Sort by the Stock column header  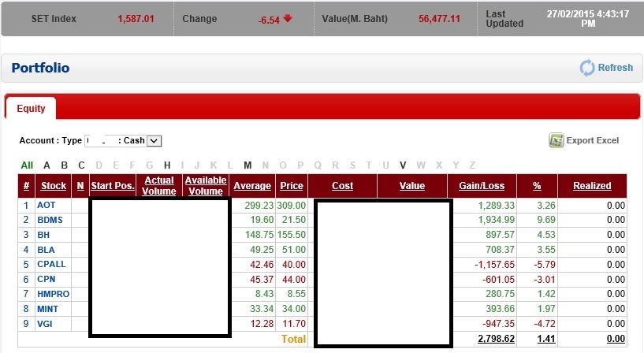coord(54,185)
